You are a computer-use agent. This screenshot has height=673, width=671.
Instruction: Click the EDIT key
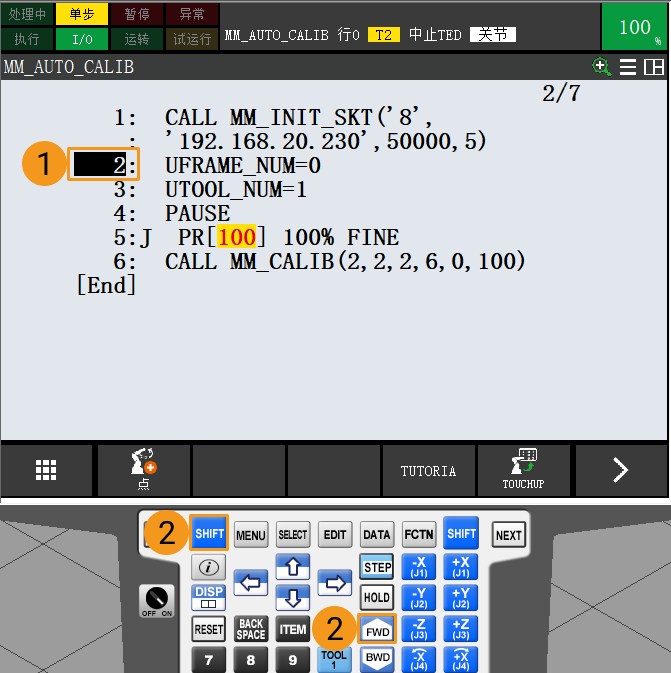coord(335,535)
